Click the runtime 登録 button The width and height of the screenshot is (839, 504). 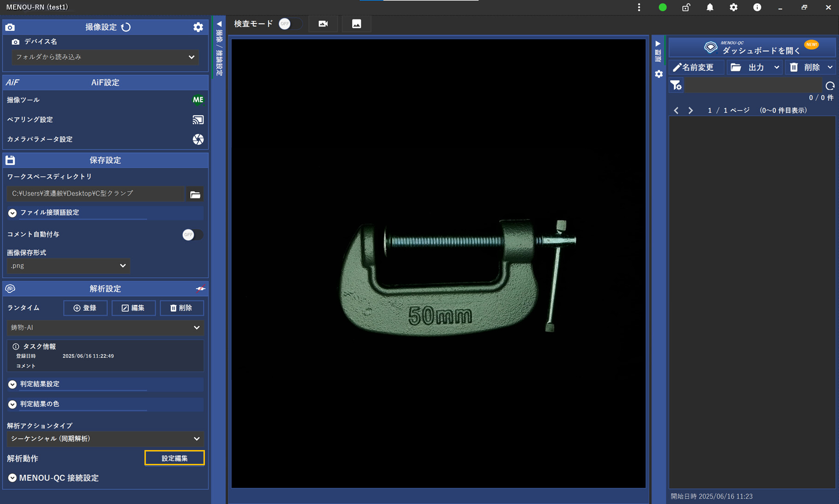pyautogui.click(x=85, y=308)
